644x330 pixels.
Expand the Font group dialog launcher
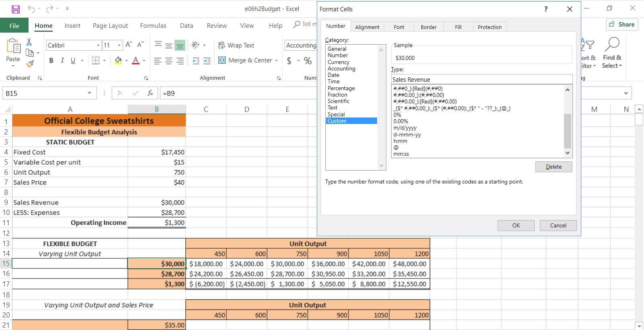[146, 78]
